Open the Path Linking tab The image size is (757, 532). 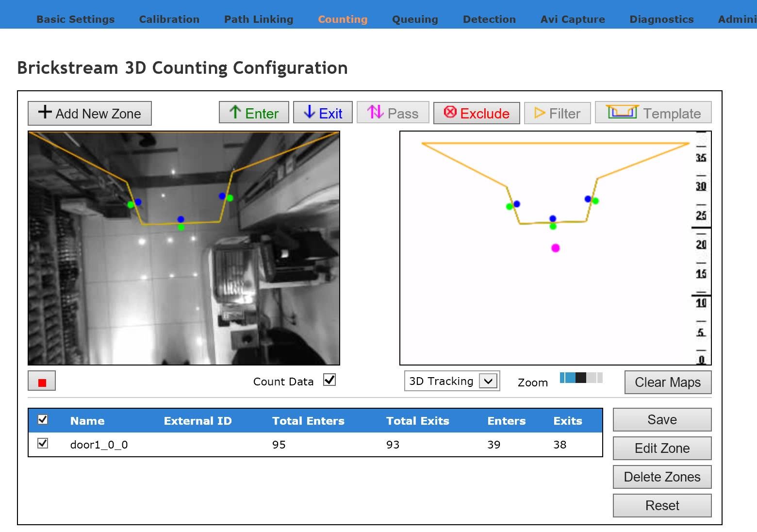pyautogui.click(x=258, y=19)
